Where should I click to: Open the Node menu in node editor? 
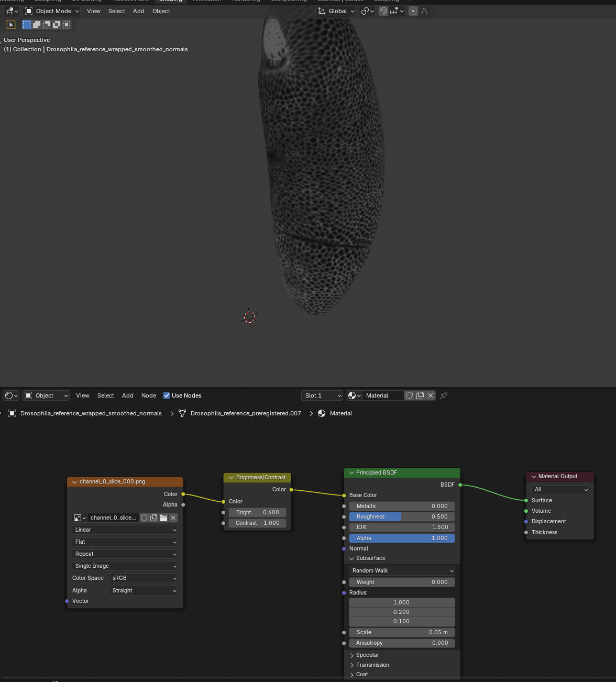point(149,395)
